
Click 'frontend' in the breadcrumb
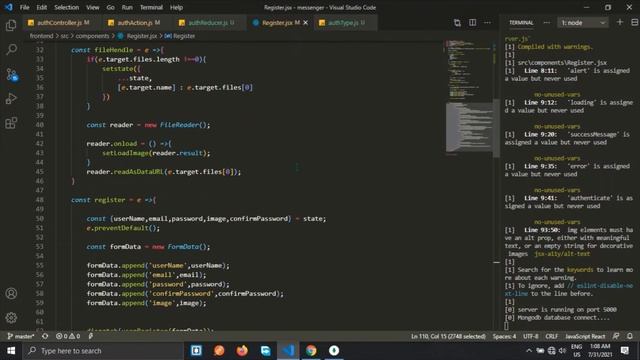[41, 36]
